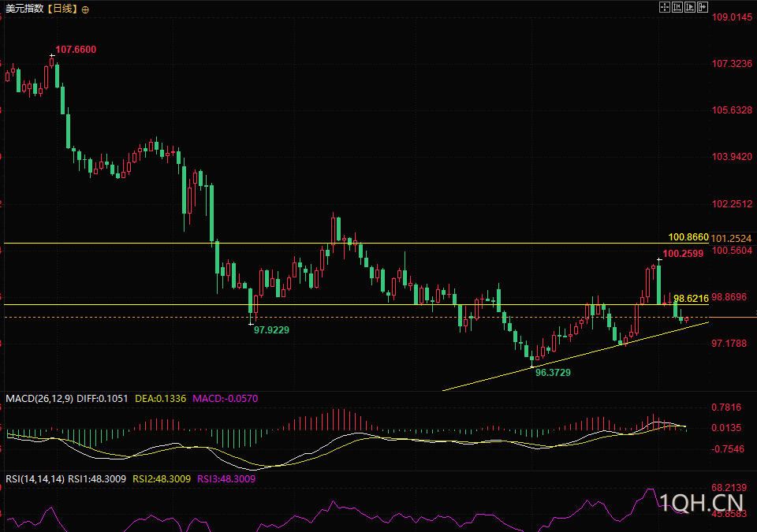Click the chart play-forward icon
The width and height of the screenshot is (757, 532).
[x=690, y=7]
